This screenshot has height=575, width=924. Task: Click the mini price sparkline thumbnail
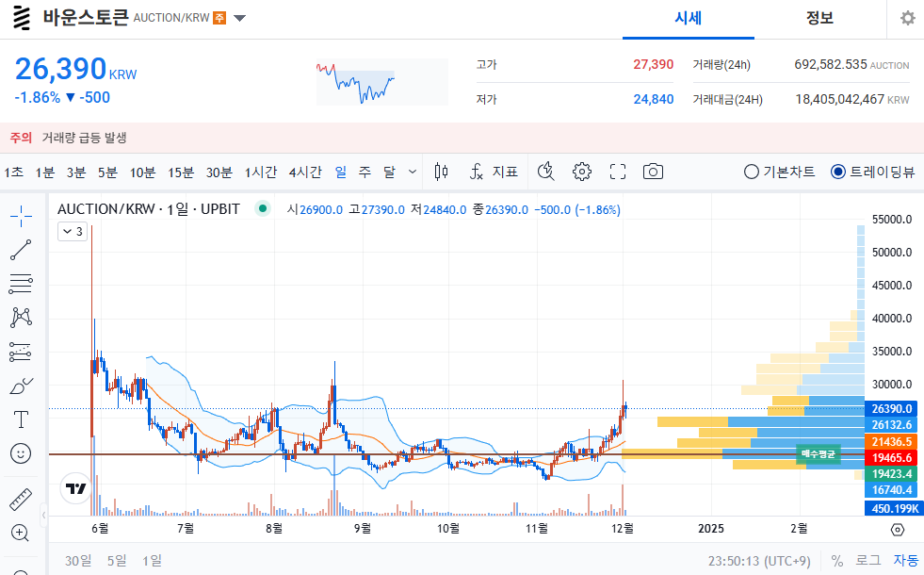coord(381,82)
